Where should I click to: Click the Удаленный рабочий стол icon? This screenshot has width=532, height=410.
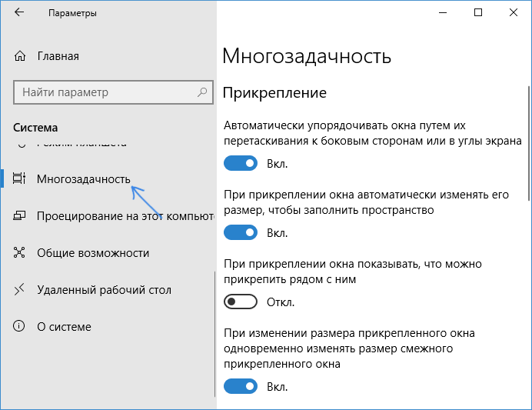pyautogui.click(x=19, y=289)
